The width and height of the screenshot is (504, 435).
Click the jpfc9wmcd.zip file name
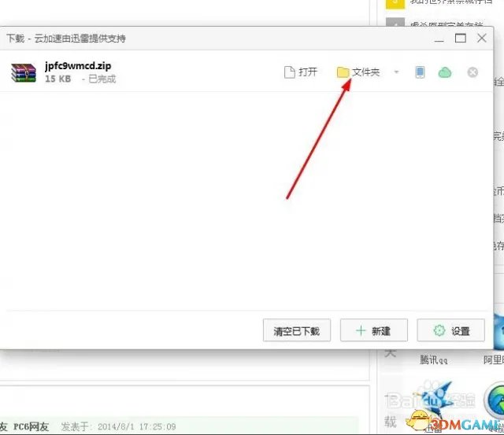click(x=78, y=66)
